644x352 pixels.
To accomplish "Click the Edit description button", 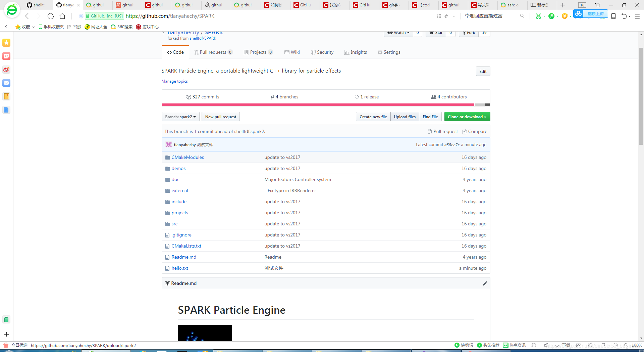I will pyautogui.click(x=483, y=71).
